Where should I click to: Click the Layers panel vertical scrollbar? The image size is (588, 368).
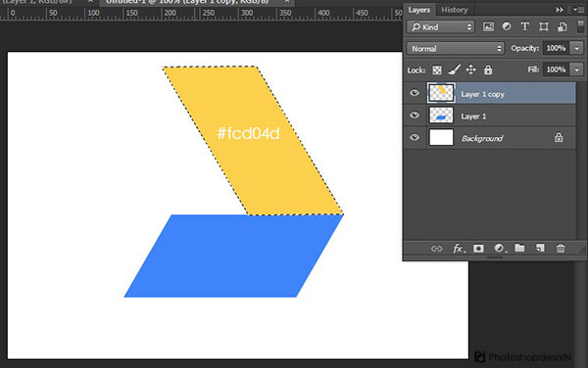[581, 161]
